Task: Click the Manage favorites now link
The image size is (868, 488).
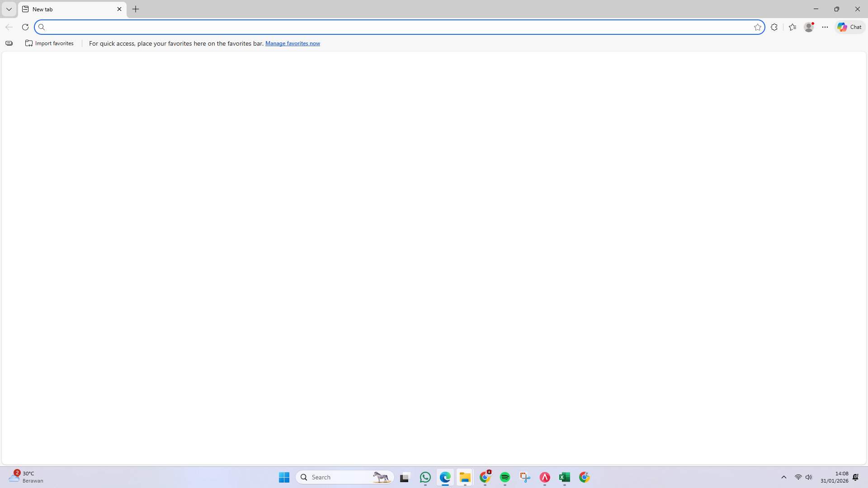Action: pyautogui.click(x=292, y=43)
